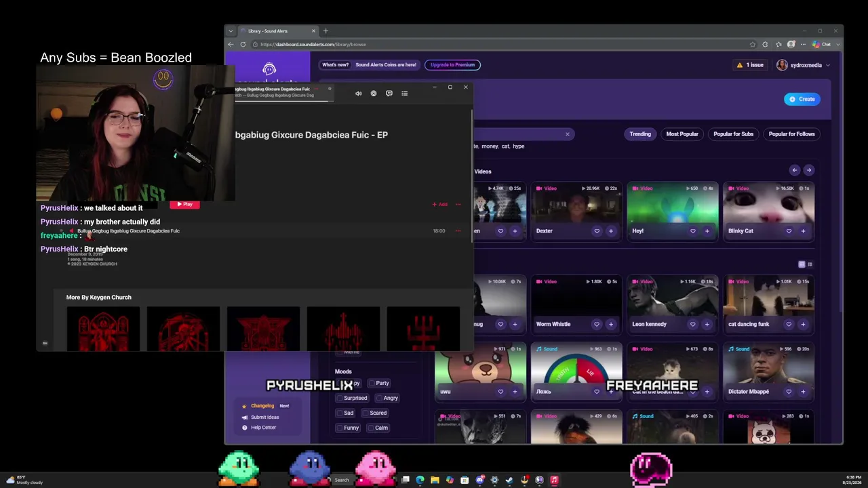Tick the Angry mood checkbox
The width and height of the screenshot is (868, 488).
[379, 398]
